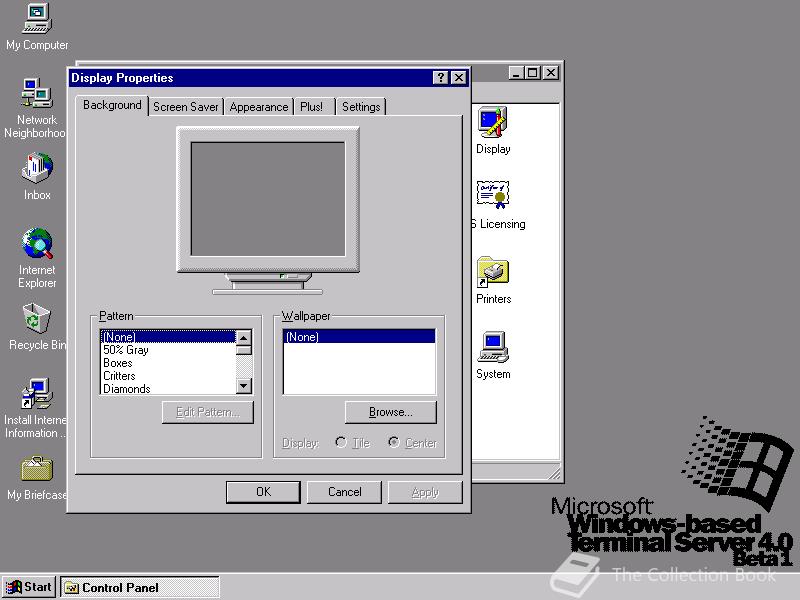Open My Computer on the desktop
800x600 pixels.
click(x=35, y=22)
